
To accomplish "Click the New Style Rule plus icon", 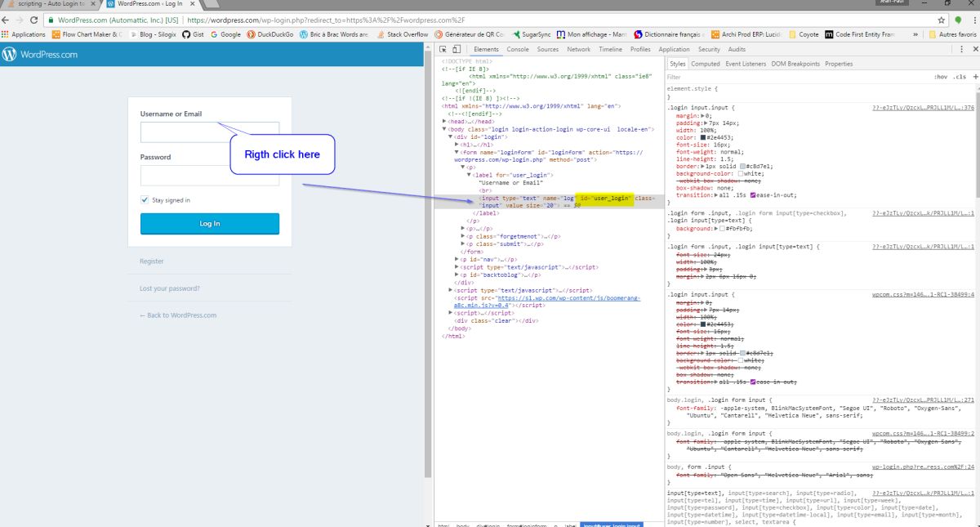I will coord(975,76).
